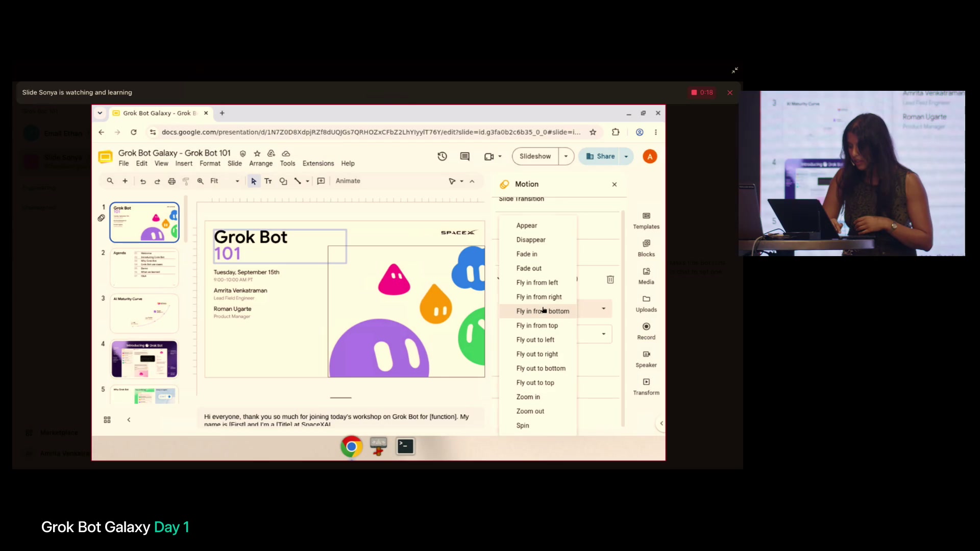Choose Fly in from bottom animation
The image size is (980, 551).
tap(538, 311)
